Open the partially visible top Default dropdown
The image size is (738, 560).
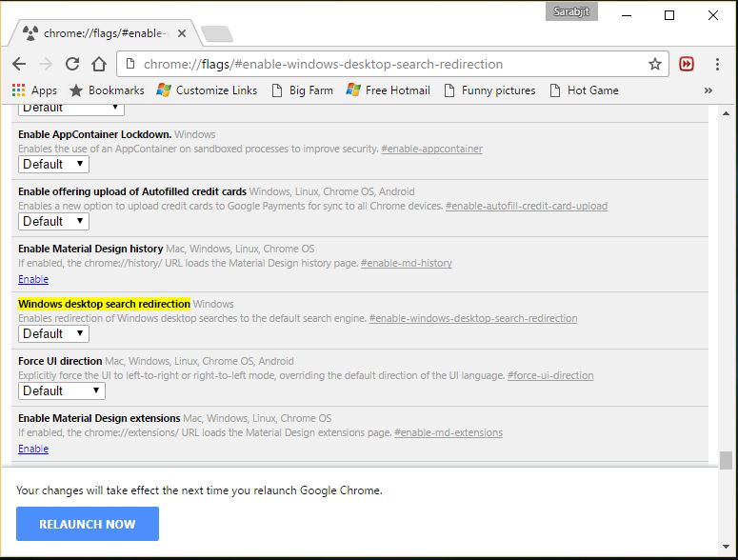[x=71, y=110]
